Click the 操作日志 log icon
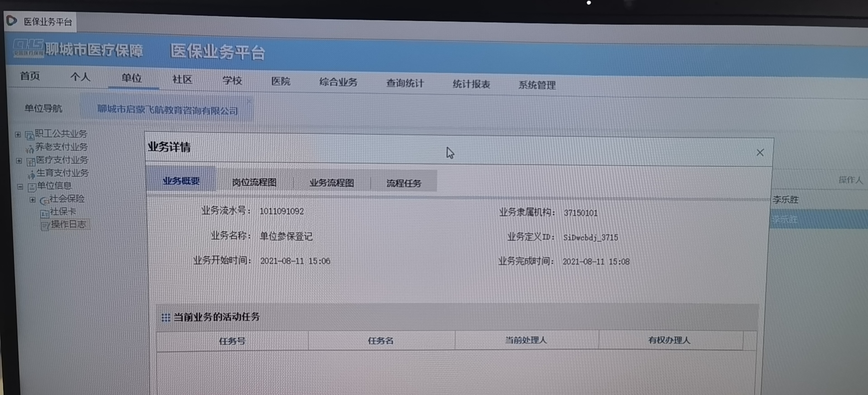The image size is (868, 395). pos(45,226)
